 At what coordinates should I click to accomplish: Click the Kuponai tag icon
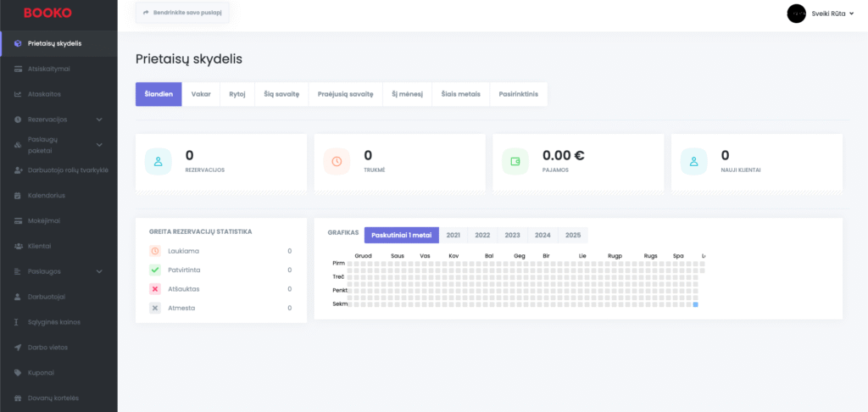(x=19, y=372)
